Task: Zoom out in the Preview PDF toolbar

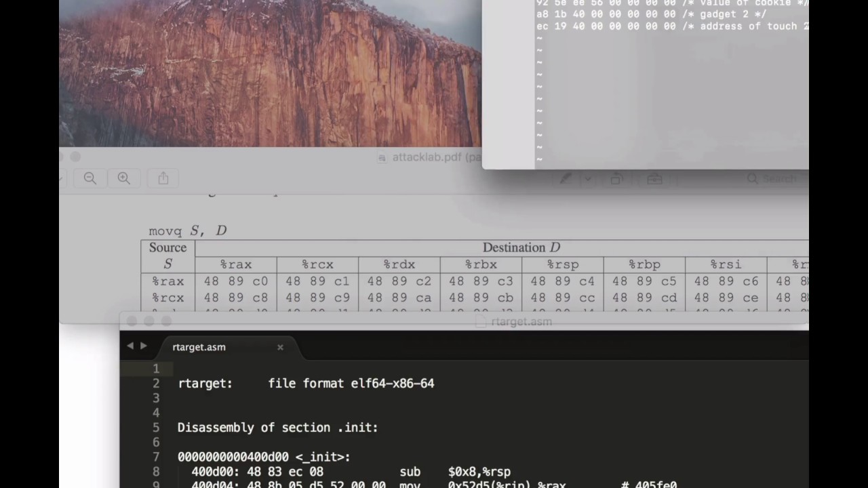Action: point(90,178)
